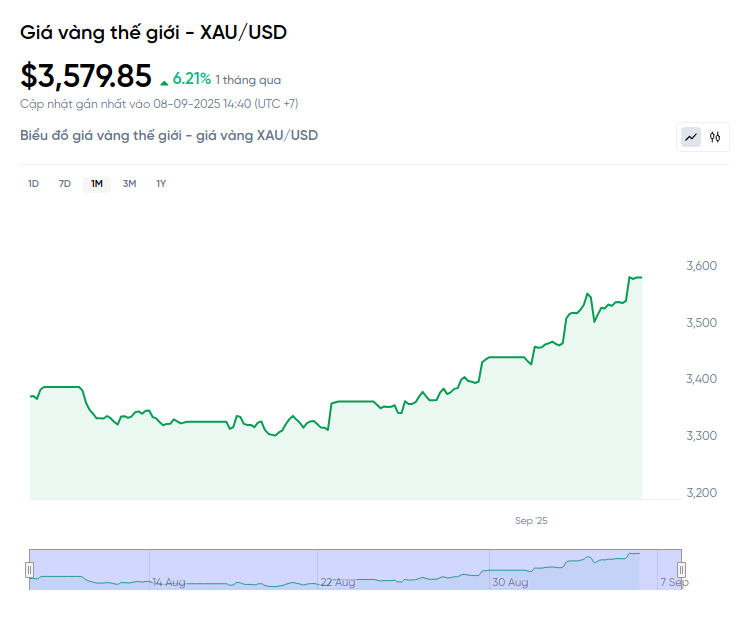The width and height of the screenshot is (750, 634).
Task: Select the 1D time range
Action: (x=33, y=183)
